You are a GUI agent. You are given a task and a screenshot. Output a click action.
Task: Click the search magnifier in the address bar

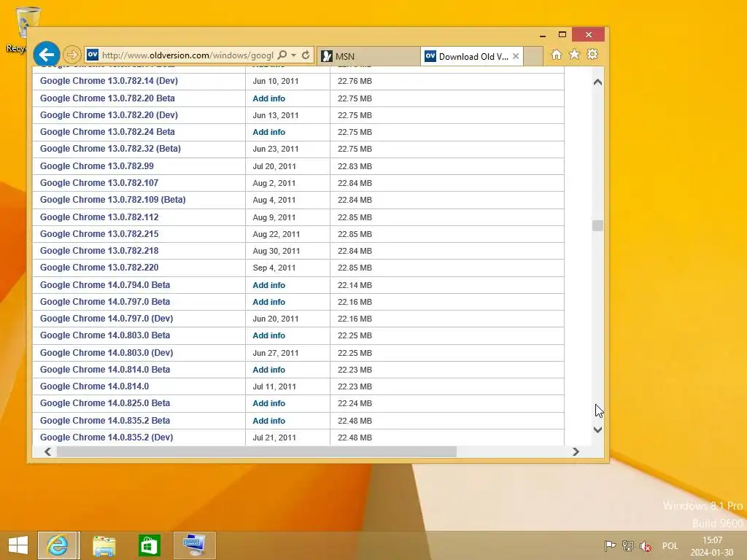(x=282, y=55)
